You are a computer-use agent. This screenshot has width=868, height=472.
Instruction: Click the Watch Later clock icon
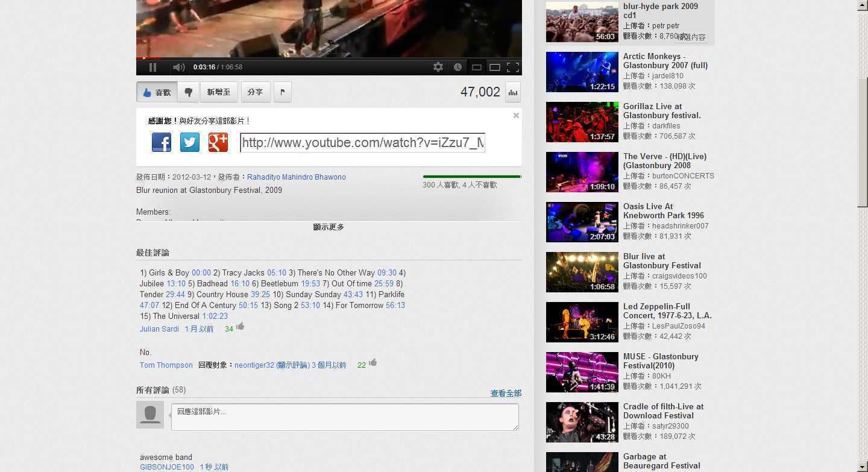[x=458, y=68]
